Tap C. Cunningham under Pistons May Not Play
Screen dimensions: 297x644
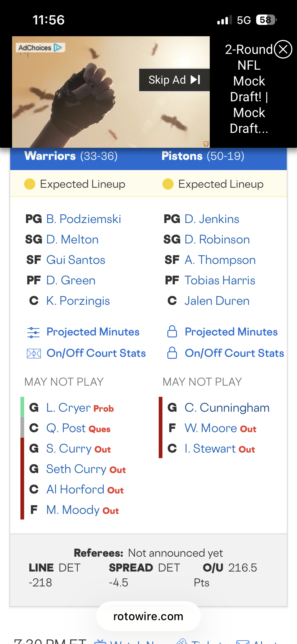coord(227,408)
